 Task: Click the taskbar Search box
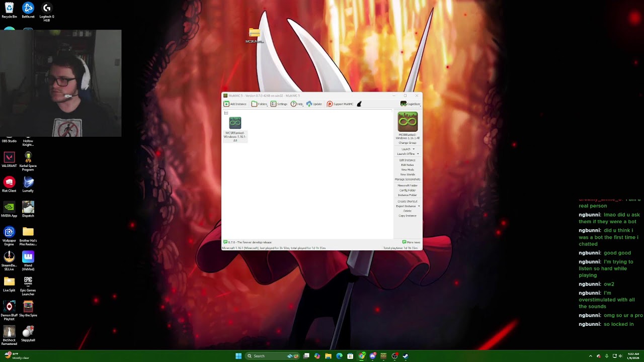272,356
